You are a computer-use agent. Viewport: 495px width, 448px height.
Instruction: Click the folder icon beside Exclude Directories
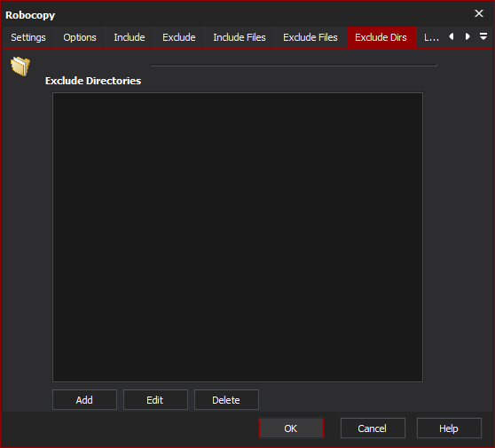[x=20, y=67]
